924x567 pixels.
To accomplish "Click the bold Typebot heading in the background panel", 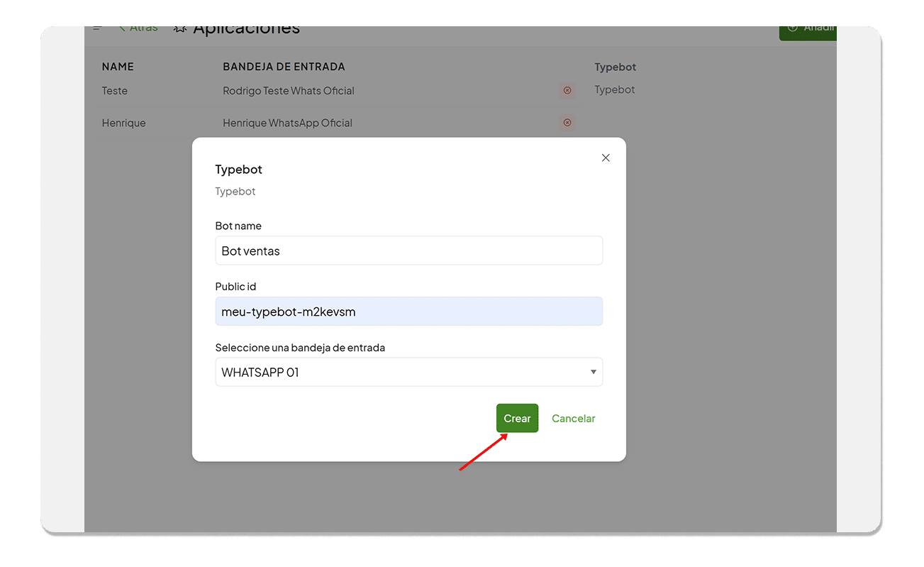I will pyautogui.click(x=615, y=67).
